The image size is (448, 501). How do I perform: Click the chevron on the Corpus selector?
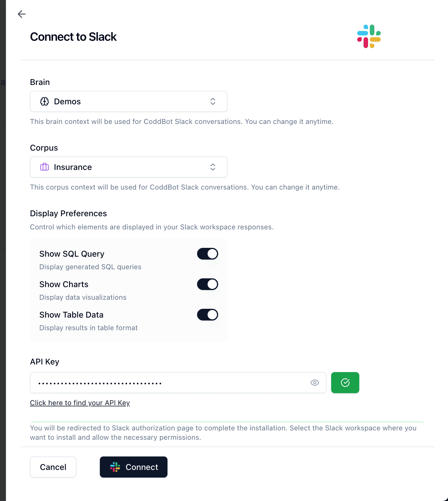click(213, 167)
